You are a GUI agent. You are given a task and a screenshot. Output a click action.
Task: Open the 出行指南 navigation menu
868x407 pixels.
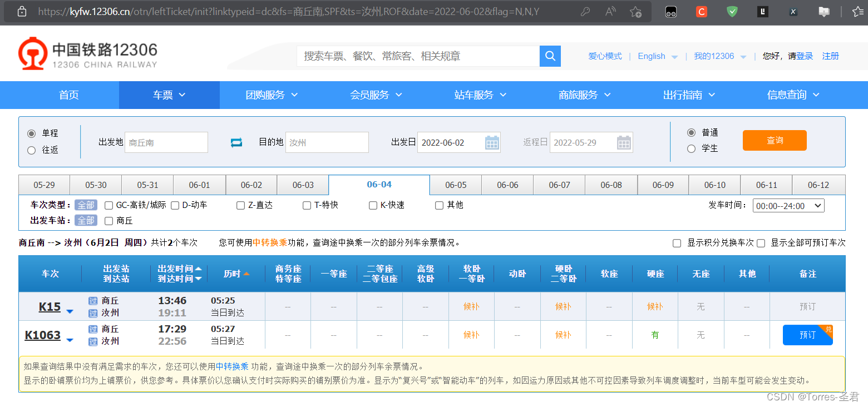pyautogui.click(x=689, y=95)
